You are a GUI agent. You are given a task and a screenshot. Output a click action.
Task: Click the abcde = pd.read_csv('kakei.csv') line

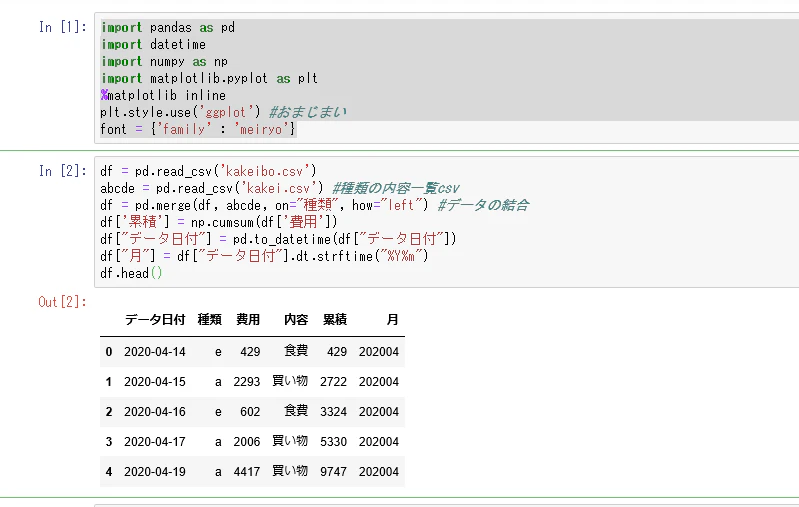pos(280,188)
